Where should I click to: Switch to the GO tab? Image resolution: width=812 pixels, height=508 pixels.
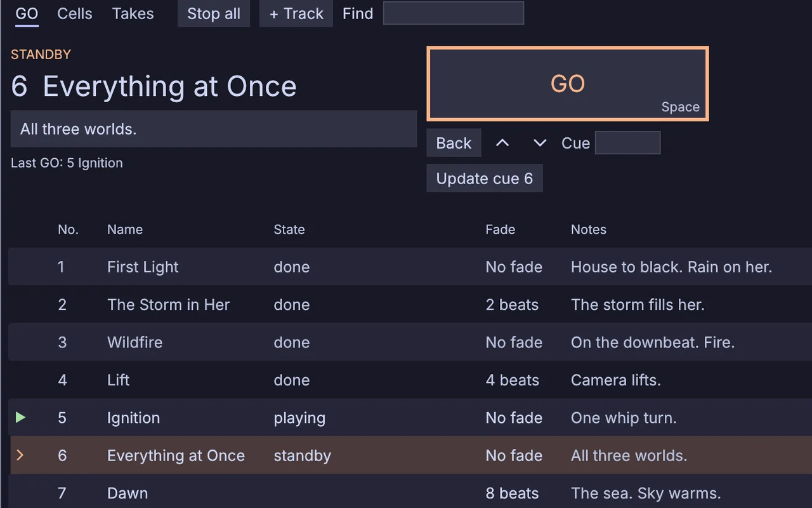pyautogui.click(x=27, y=13)
